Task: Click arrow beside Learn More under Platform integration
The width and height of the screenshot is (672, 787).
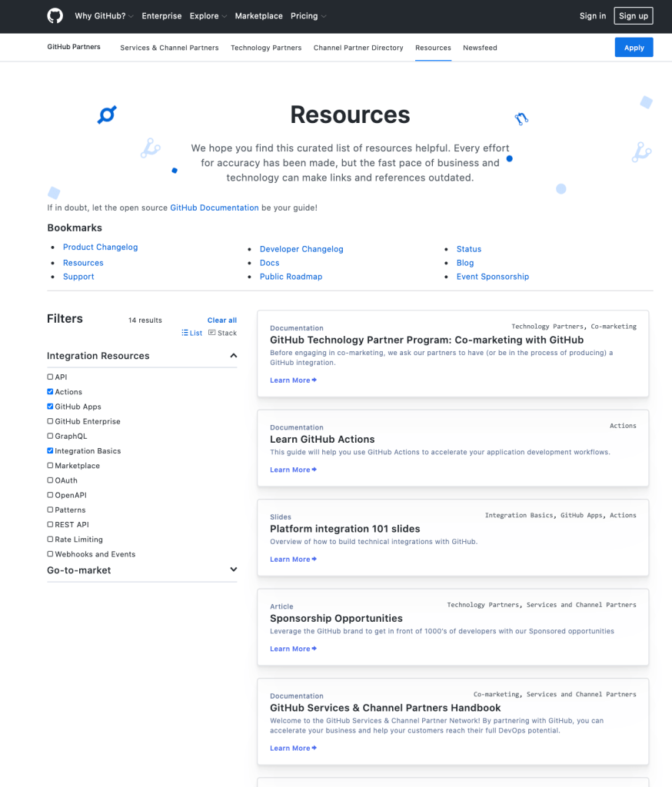Action: click(314, 560)
